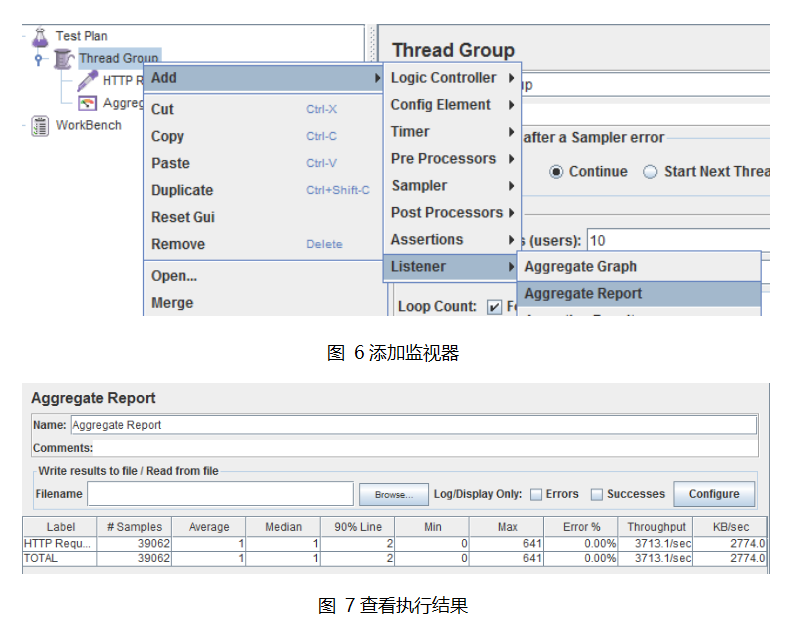The width and height of the screenshot is (808, 624).
Task: Choose Merge from the context menu
Action: tap(263, 303)
